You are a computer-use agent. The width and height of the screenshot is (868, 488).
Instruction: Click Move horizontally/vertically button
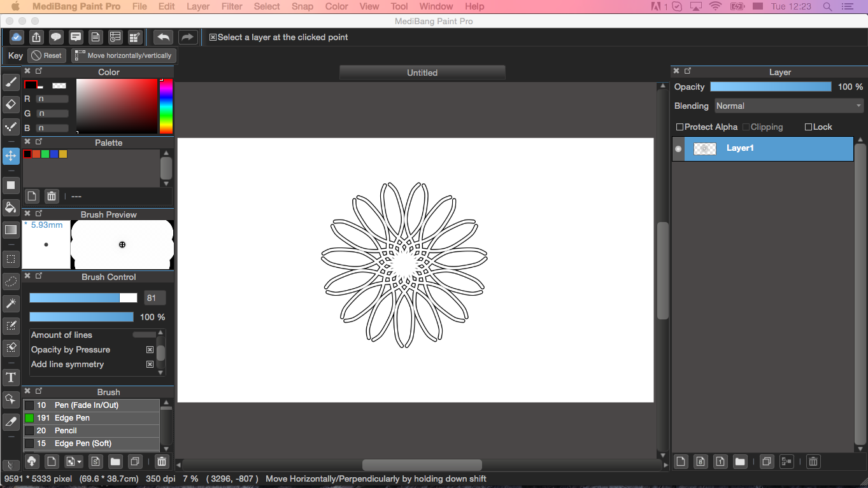click(124, 56)
